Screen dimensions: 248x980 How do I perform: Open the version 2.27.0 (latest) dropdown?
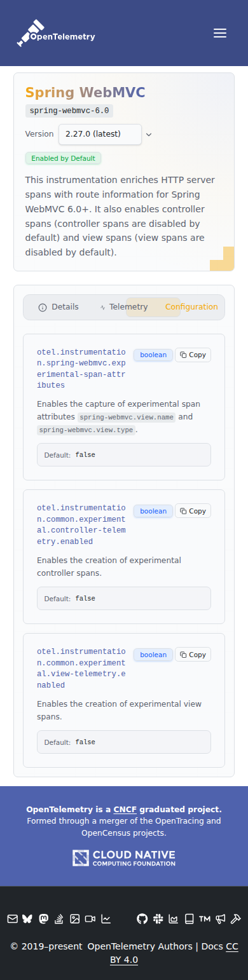100,134
